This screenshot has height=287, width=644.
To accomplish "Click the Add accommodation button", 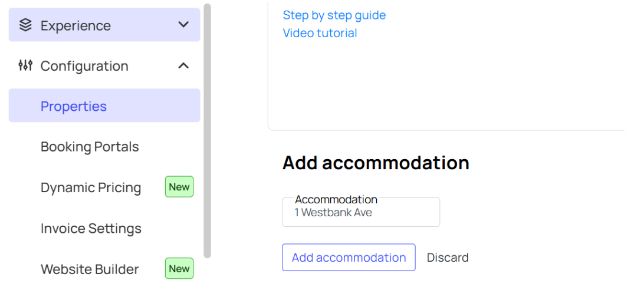I will (x=349, y=258).
